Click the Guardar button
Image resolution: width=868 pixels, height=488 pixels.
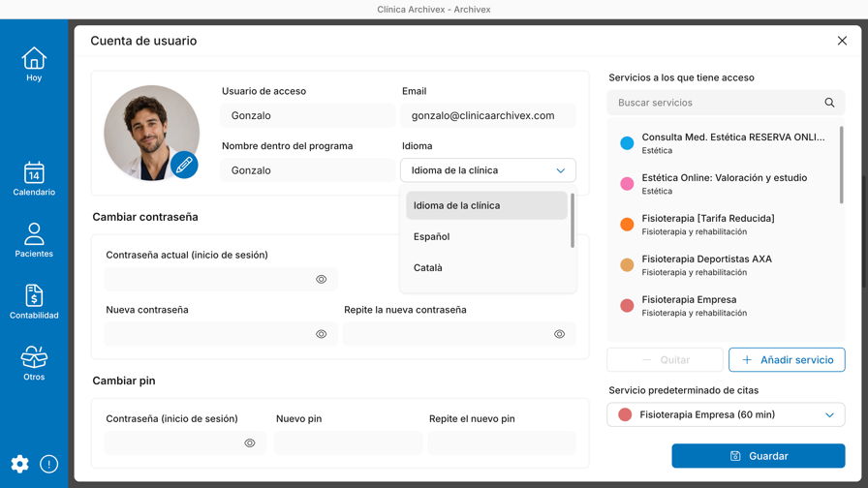pos(758,456)
